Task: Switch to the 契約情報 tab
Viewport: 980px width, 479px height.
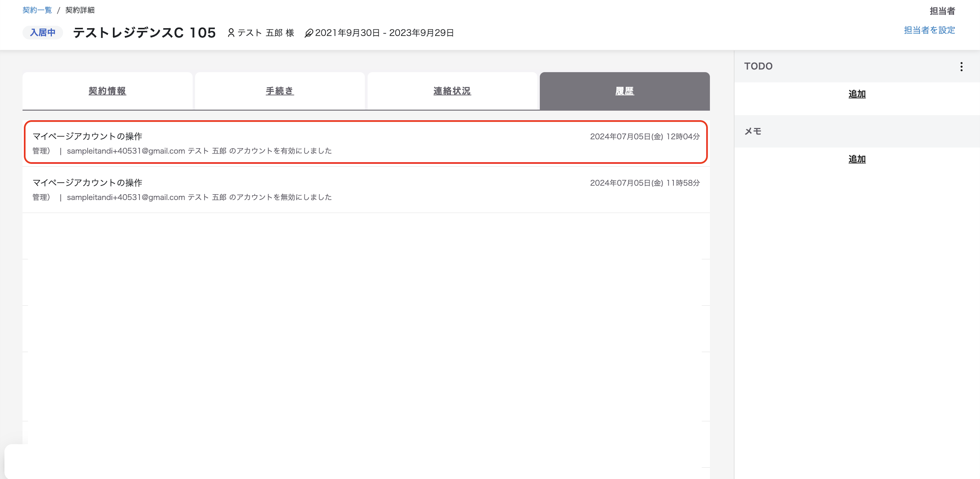Action: tap(107, 91)
